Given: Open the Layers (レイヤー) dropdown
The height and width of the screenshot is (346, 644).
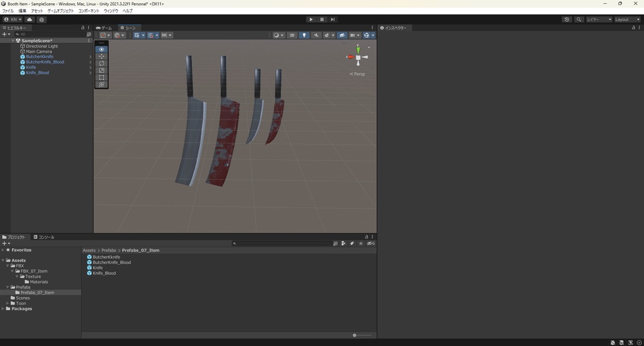Looking at the screenshot, I should (599, 20).
